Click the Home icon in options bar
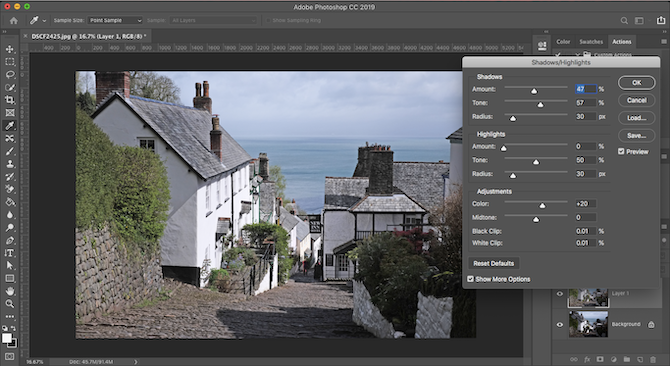This screenshot has height=366, width=670. click(14, 20)
